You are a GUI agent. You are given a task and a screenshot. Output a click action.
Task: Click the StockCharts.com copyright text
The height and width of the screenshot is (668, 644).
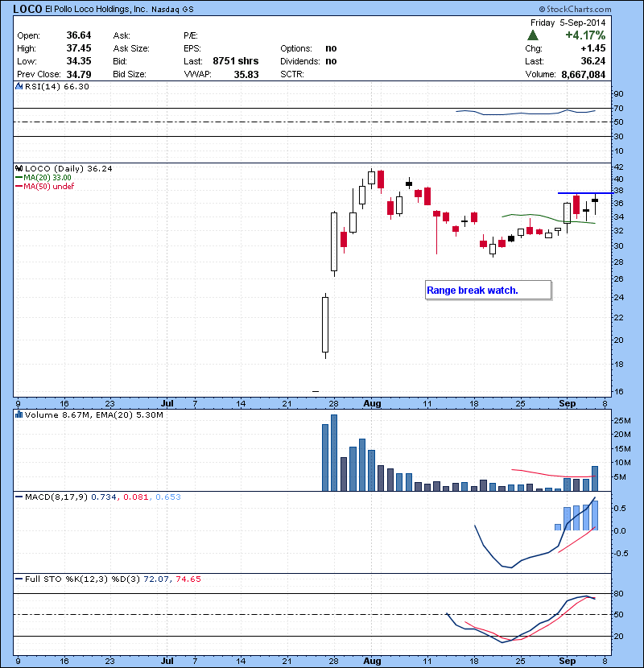pos(575,9)
